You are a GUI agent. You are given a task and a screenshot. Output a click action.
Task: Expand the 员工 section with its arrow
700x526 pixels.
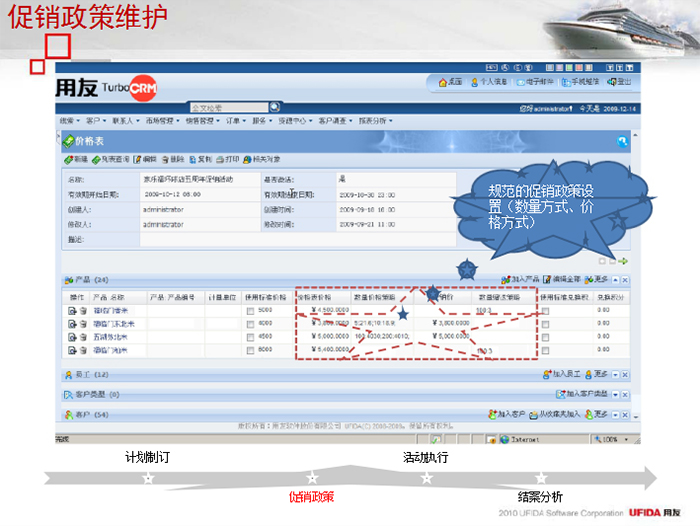(616, 375)
